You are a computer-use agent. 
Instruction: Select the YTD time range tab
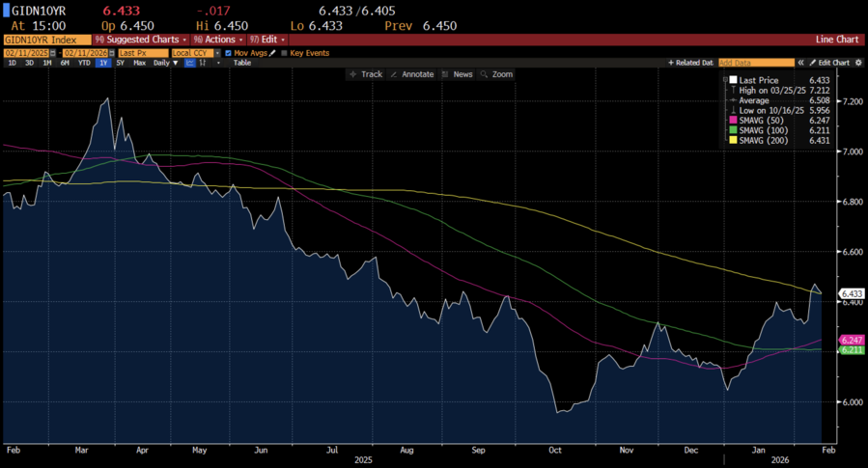click(x=84, y=63)
